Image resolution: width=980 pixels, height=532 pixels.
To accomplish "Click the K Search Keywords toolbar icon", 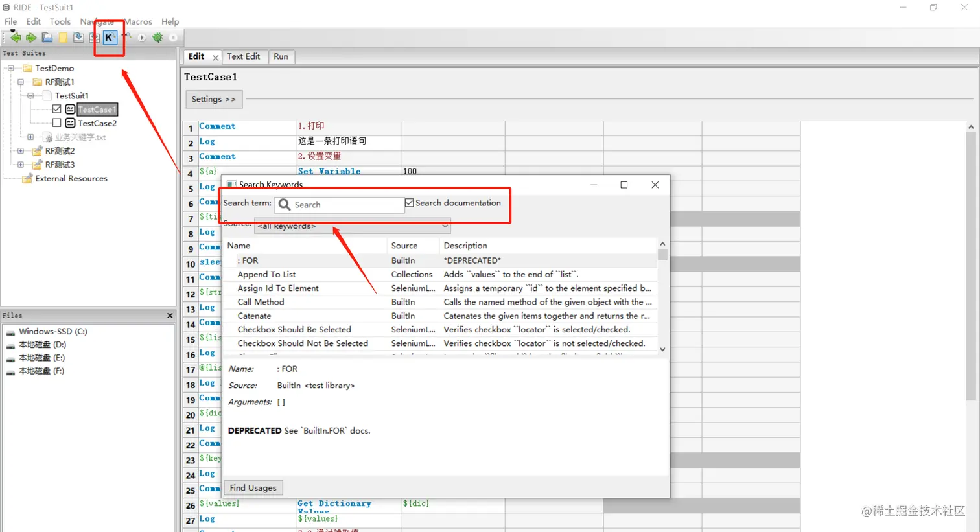I will pyautogui.click(x=110, y=38).
